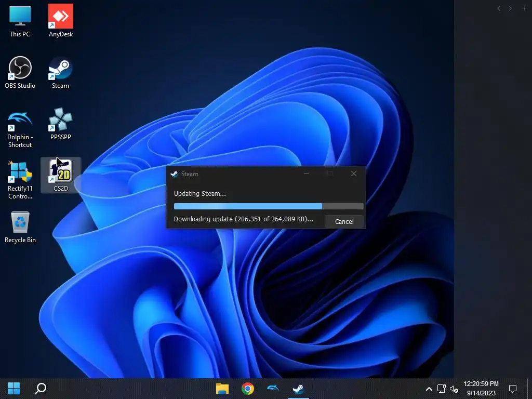Image resolution: width=532 pixels, height=399 pixels.
Task: Open the Windows Start menu
Action: tap(14, 389)
